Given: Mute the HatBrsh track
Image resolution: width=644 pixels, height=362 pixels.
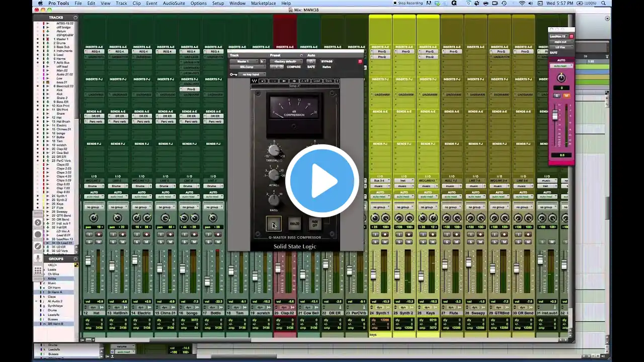Looking at the screenshot, I should click(122, 242).
